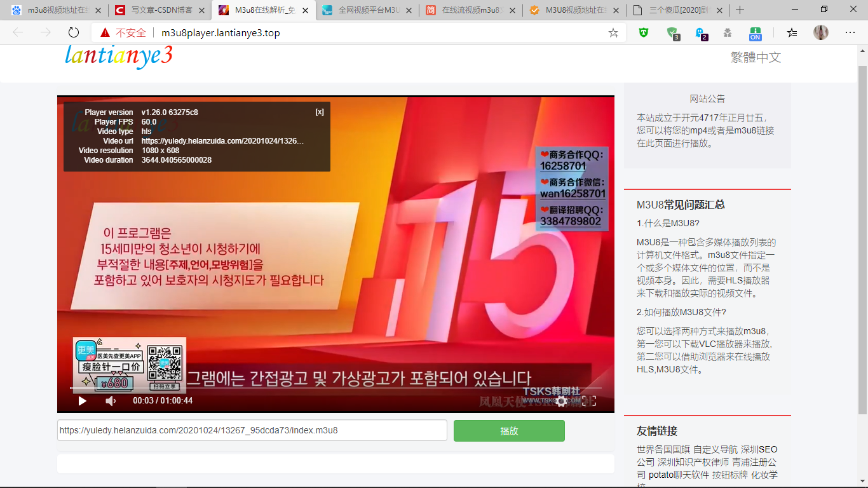This screenshot has height=488, width=868.
Task: Click the Play button on the video
Action: point(81,401)
